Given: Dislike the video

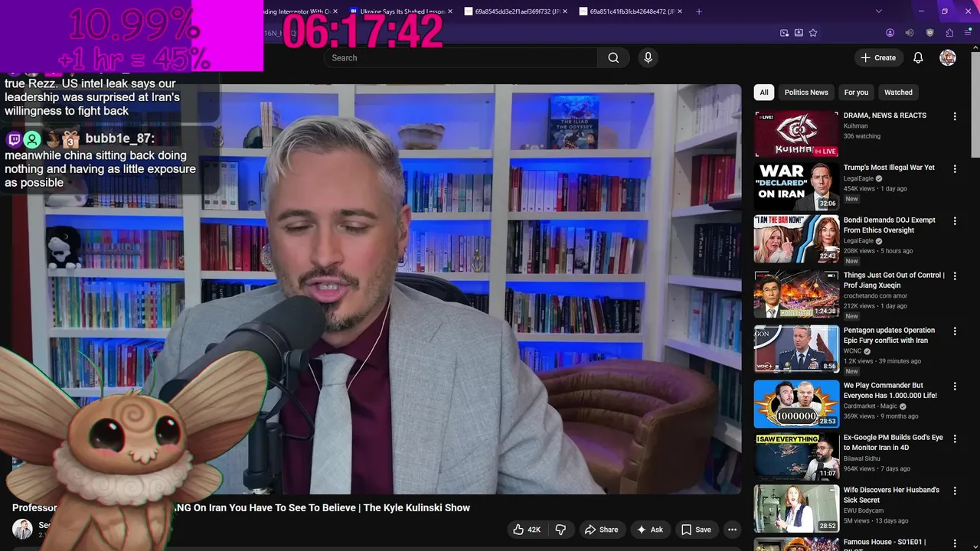Looking at the screenshot, I should (x=560, y=530).
